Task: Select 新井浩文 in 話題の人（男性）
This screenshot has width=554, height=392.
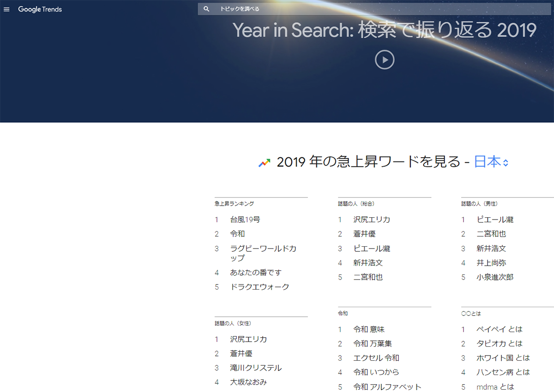Action: pos(491,249)
